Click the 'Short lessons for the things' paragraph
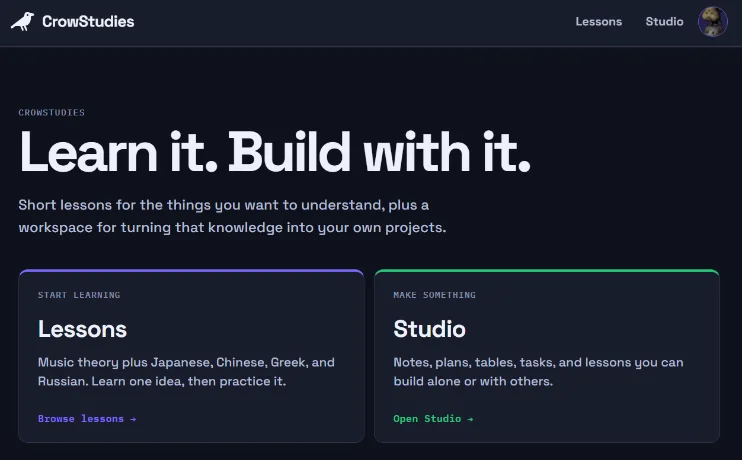Viewport: 742px width, 460px height. [x=232, y=216]
